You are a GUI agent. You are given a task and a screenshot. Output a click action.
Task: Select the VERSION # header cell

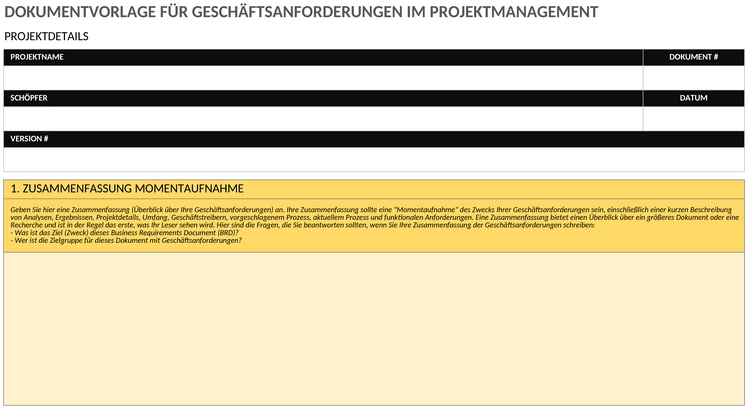(x=374, y=139)
